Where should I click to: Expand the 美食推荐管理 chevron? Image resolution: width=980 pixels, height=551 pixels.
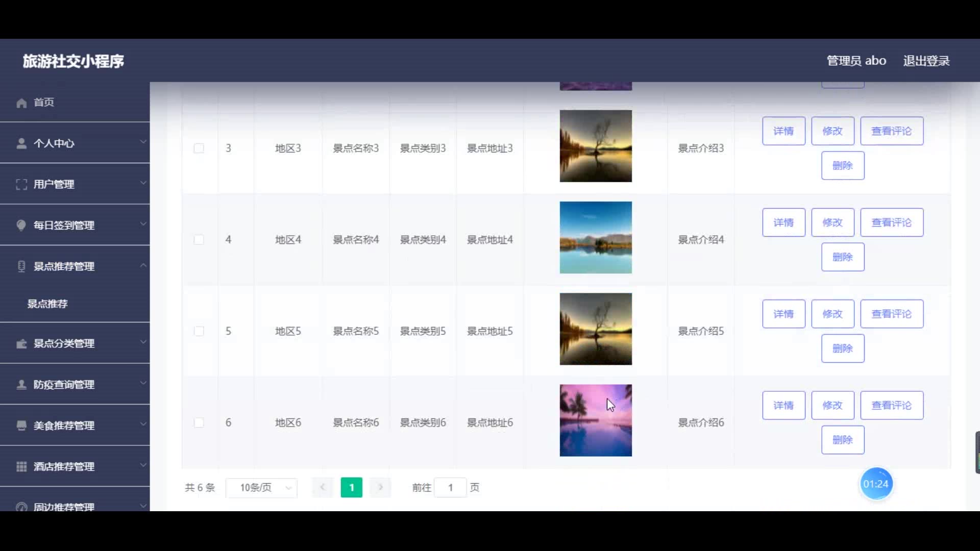pos(143,423)
